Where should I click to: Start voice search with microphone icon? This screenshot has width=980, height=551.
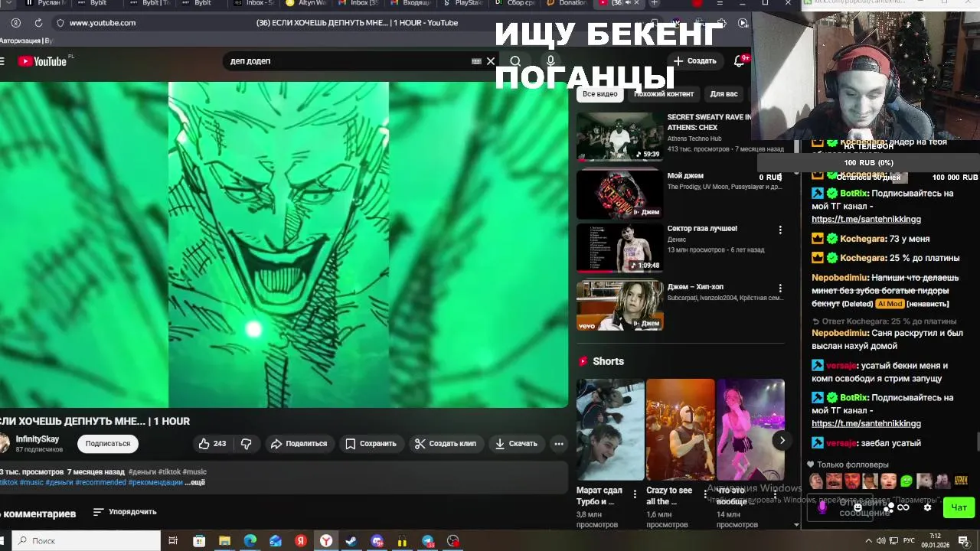(550, 61)
